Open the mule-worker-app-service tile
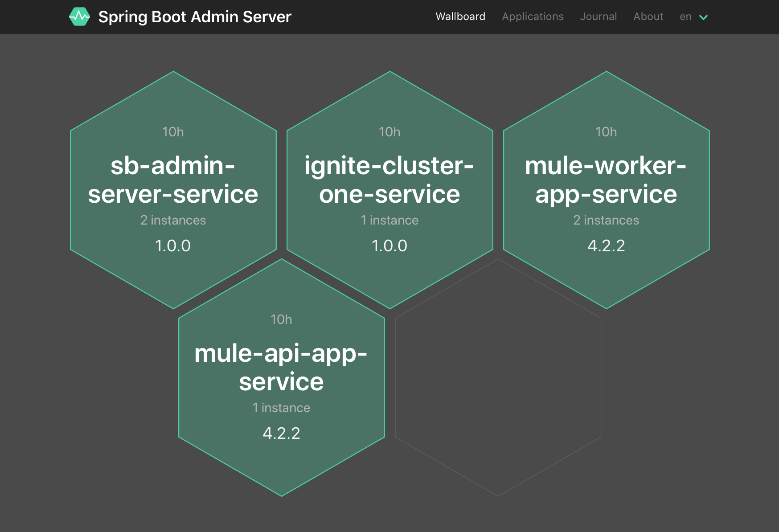Screen dimensions: 779x532 tap(607, 190)
